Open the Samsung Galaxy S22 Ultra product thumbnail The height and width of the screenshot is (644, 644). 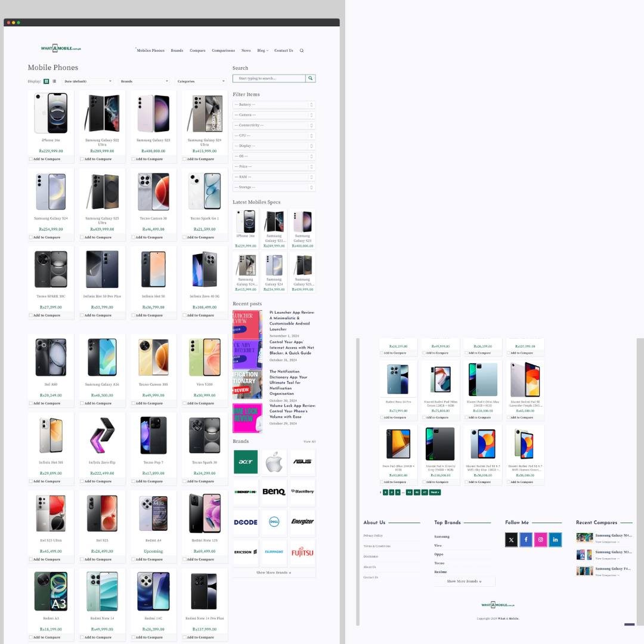point(103,113)
